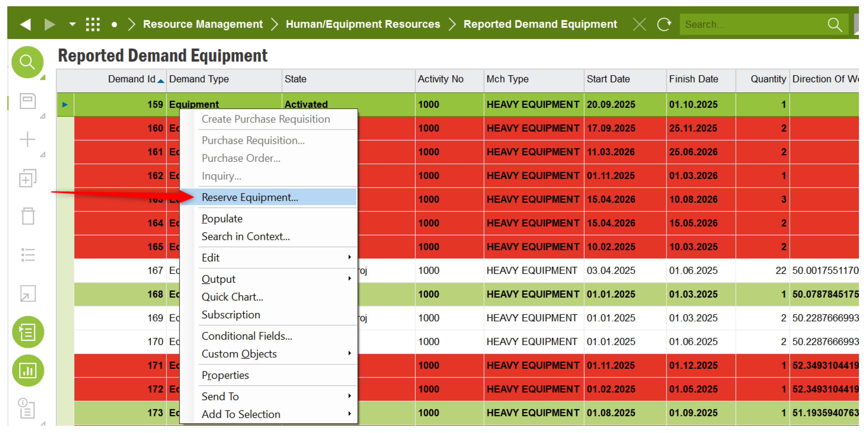Click the save disk icon in sidebar
This screenshot has height=433, width=868.
click(28, 101)
